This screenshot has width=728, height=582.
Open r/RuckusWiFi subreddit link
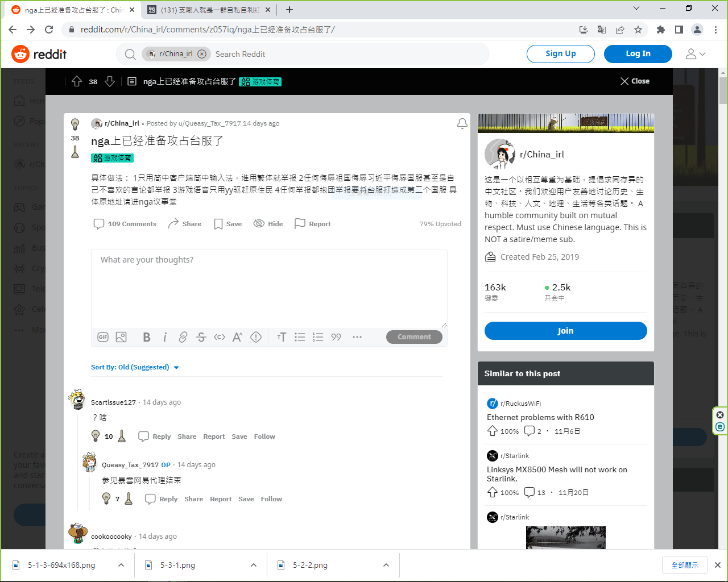520,404
